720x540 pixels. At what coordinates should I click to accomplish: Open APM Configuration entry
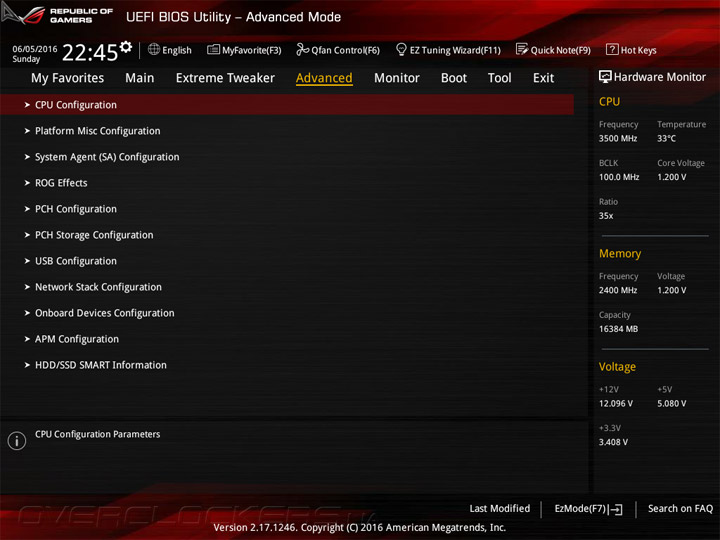click(x=77, y=339)
